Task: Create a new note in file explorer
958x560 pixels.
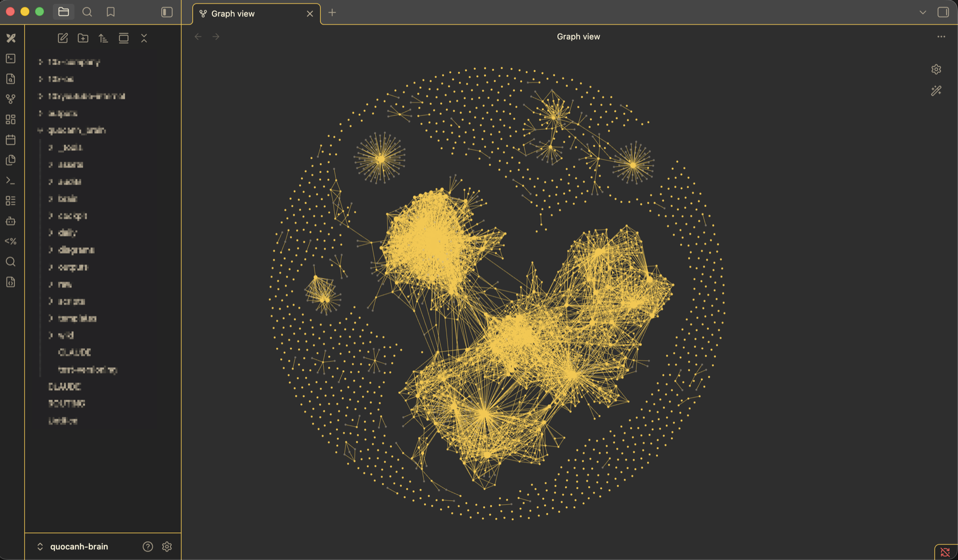Action: [63, 38]
